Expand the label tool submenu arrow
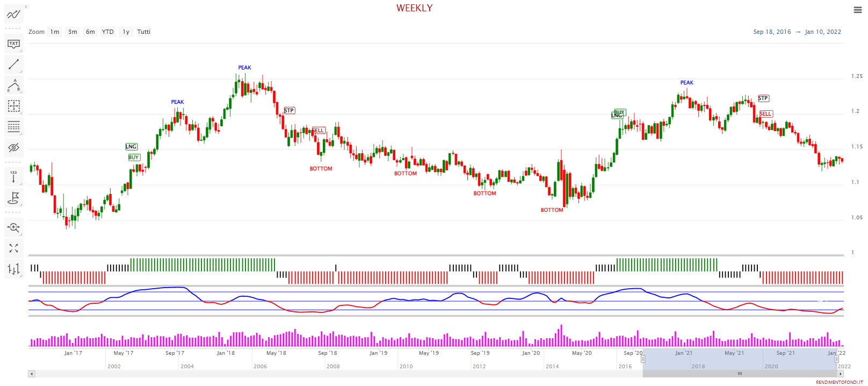This screenshot has height=386, width=868. tap(21, 50)
